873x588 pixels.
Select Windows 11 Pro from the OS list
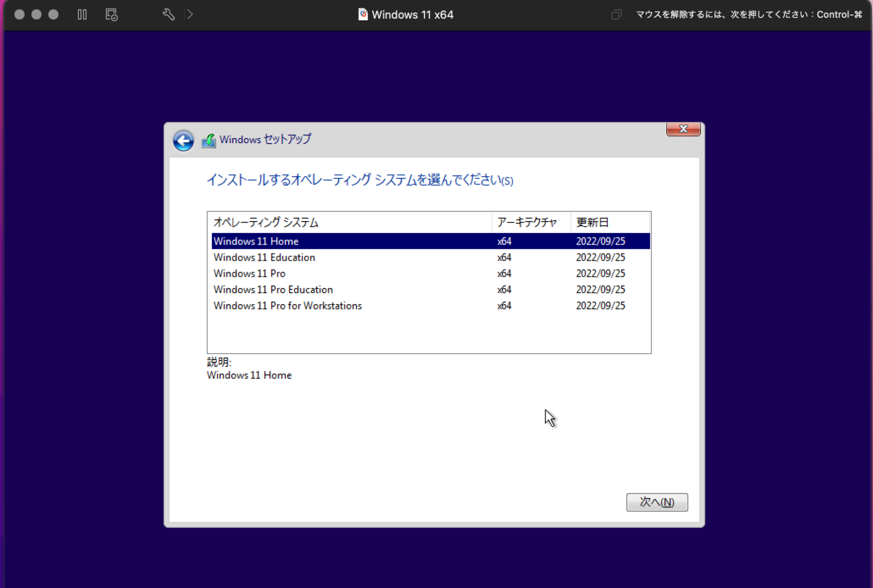(249, 273)
